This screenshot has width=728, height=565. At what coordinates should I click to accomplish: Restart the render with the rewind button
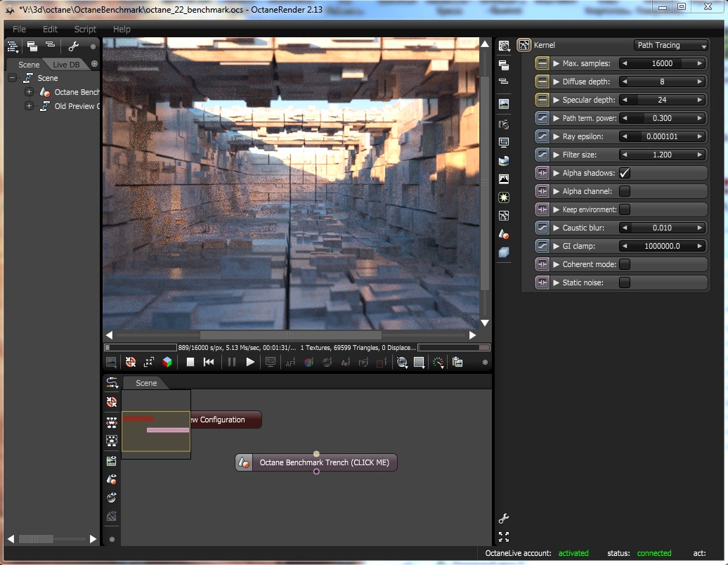click(x=209, y=362)
